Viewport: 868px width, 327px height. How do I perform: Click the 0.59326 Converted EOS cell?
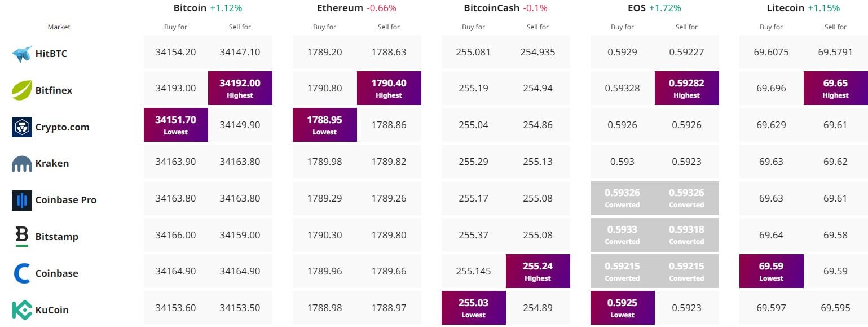click(x=622, y=198)
